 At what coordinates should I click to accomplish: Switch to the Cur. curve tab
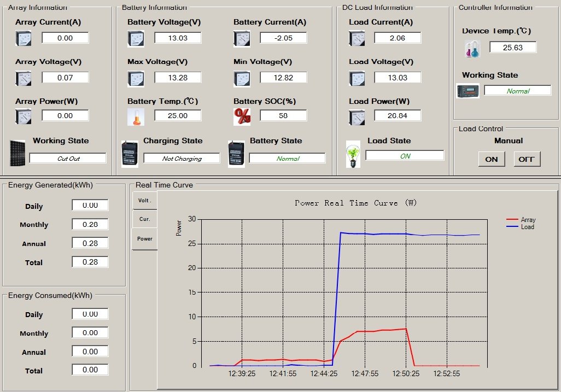click(144, 219)
